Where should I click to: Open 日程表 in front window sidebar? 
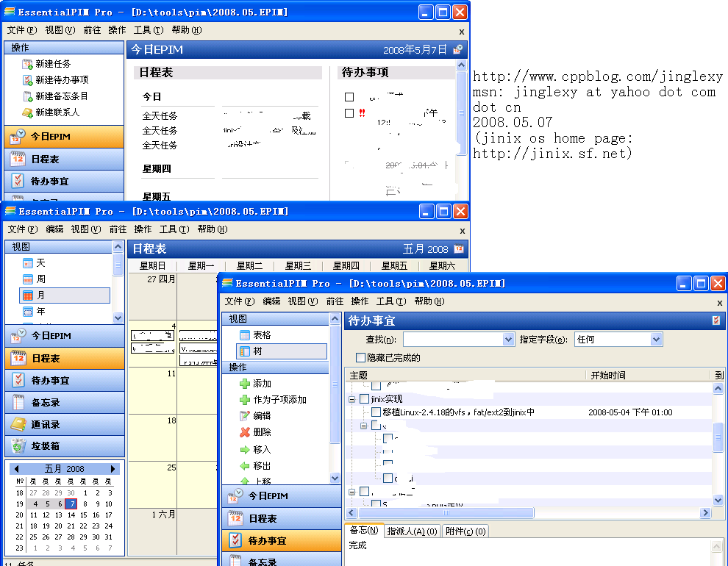(282, 518)
